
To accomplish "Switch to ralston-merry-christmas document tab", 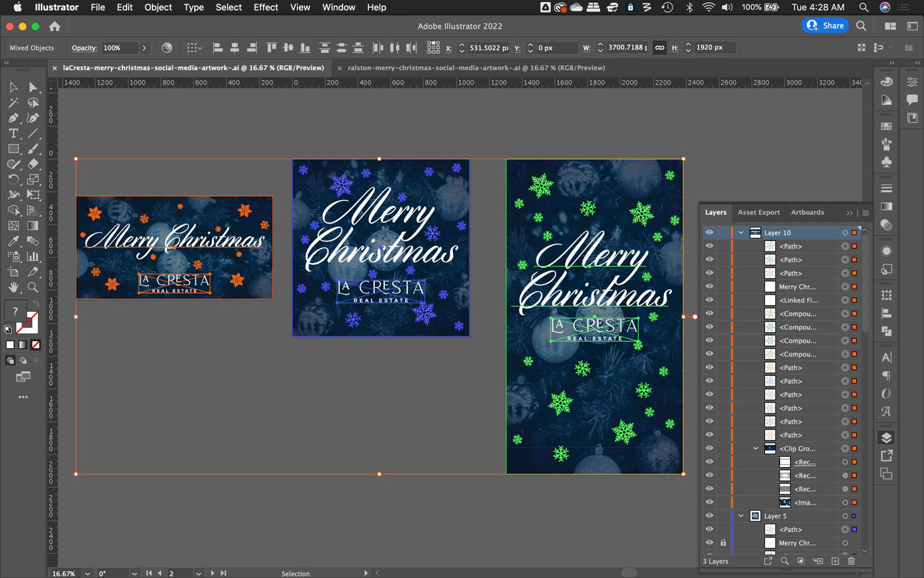I will tap(476, 67).
